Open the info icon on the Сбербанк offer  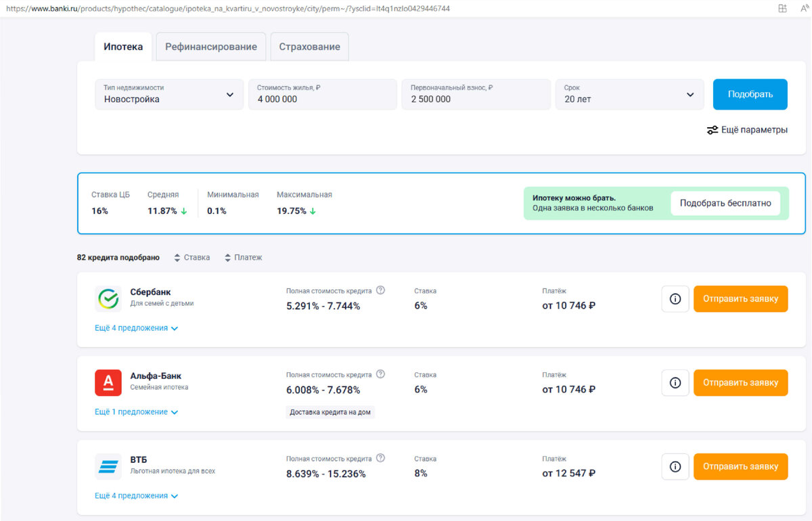675,298
